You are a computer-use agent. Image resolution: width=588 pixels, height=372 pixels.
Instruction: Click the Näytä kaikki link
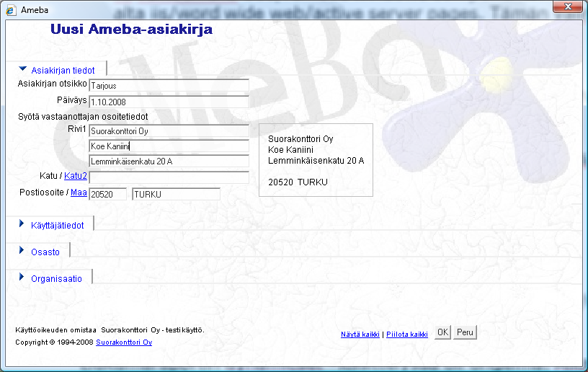(360, 334)
